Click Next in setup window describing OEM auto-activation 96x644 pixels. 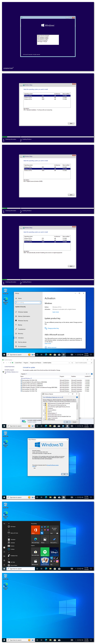click(71, 266)
